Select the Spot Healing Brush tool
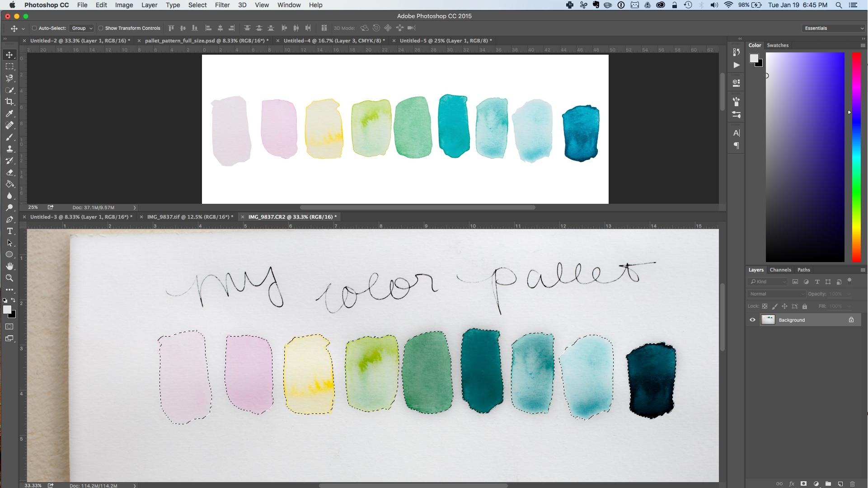The image size is (868, 488). (9, 125)
